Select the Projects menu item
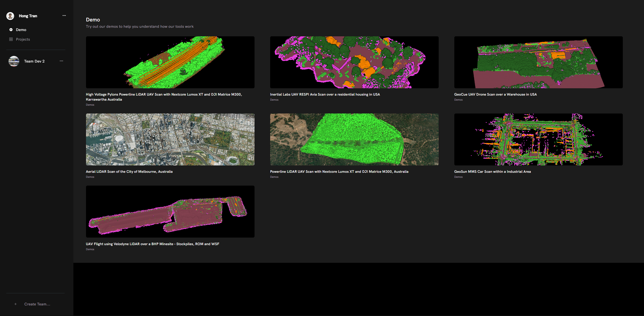The height and width of the screenshot is (316, 644). [x=23, y=39]
